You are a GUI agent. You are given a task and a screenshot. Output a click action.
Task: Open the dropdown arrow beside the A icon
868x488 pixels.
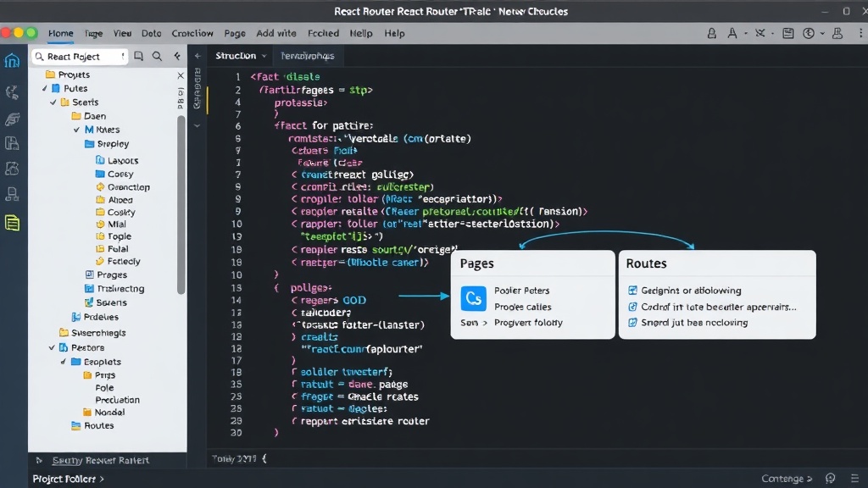tap(746, 34)
